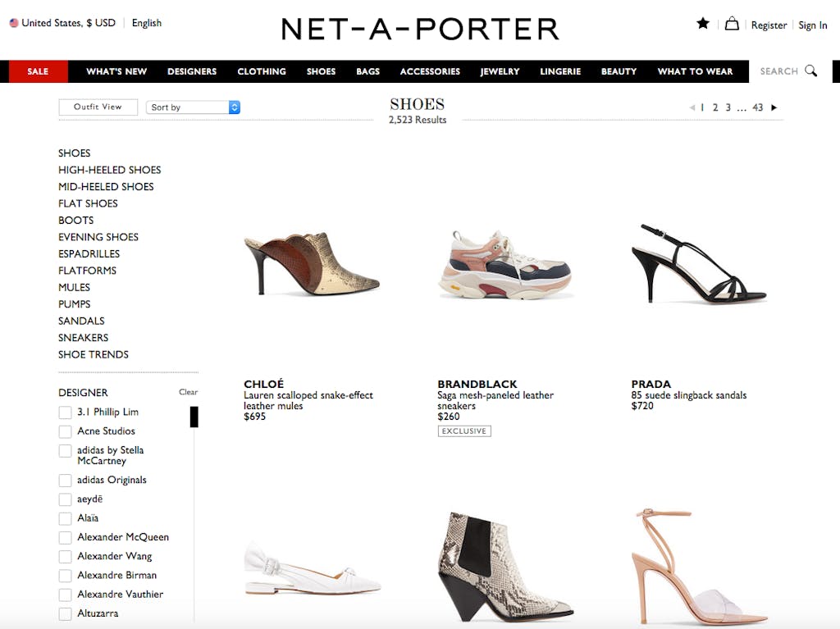840x629 pixels.
Task: Filter by Pumps category
Action: point(75,304)
